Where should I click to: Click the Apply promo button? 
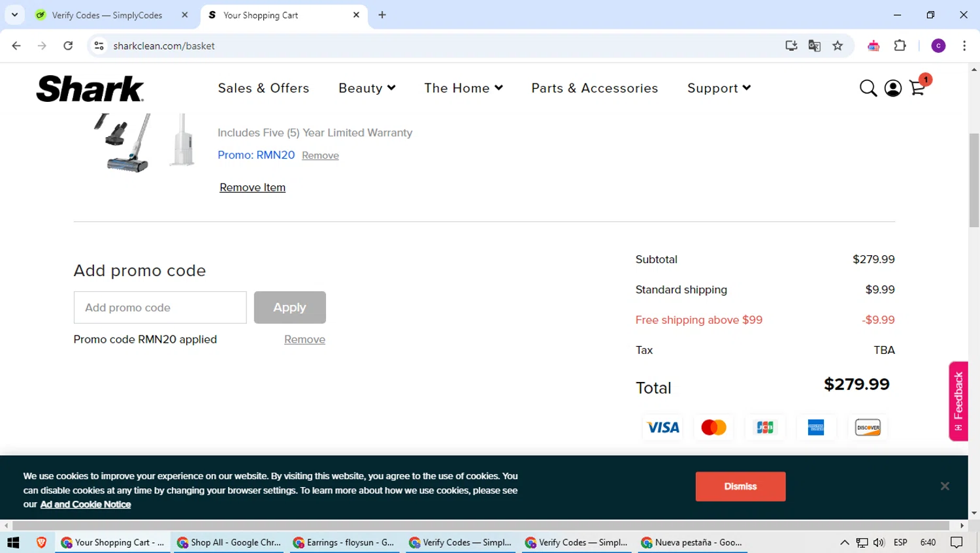[289, 308]
